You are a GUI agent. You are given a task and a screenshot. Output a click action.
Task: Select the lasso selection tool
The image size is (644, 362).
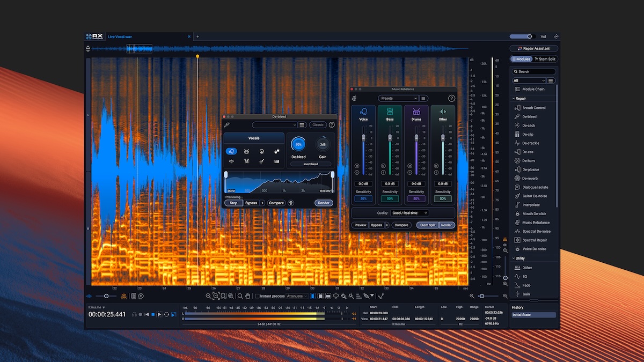pyautogui.click(x=336, y=296)
